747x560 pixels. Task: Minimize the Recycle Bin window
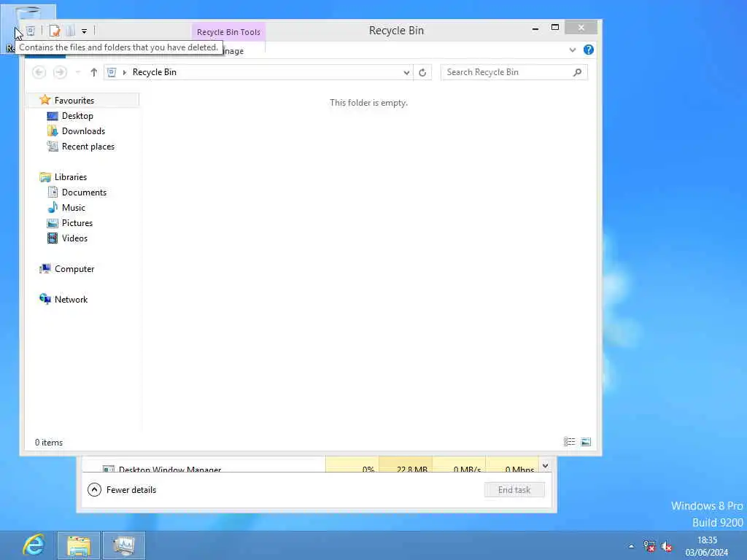535,28
